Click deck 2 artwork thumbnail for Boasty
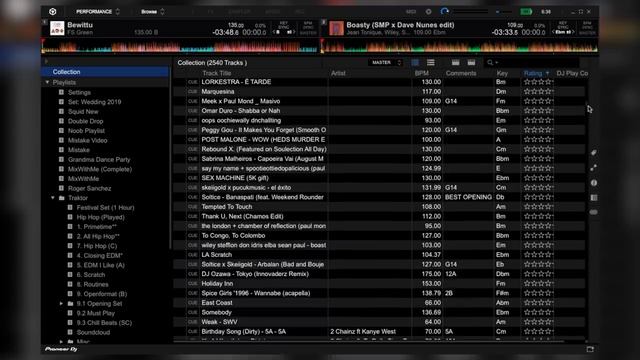The image size is (640, 360). [x=336, y=28]
